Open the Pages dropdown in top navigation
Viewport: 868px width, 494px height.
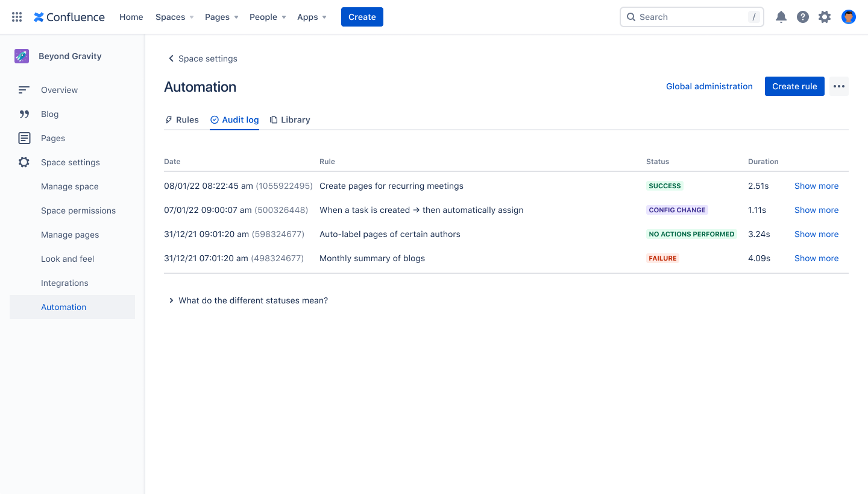pos(221,17)
